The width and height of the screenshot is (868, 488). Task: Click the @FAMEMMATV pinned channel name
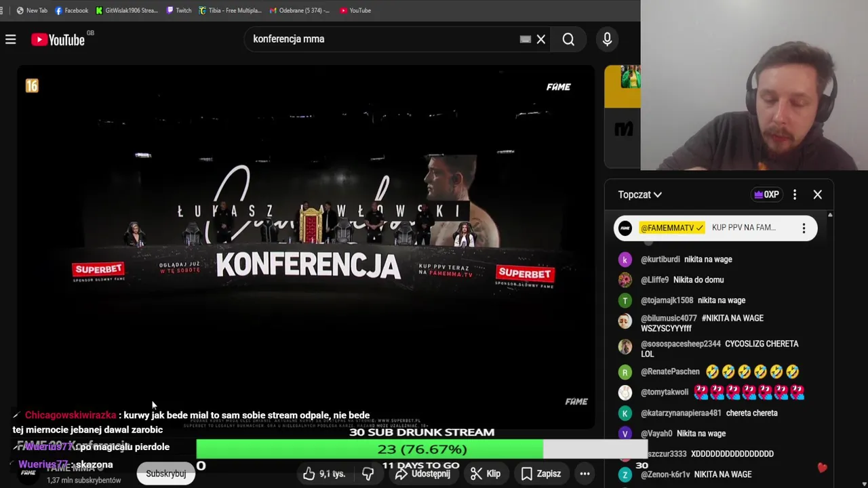[x=672, y=228]
